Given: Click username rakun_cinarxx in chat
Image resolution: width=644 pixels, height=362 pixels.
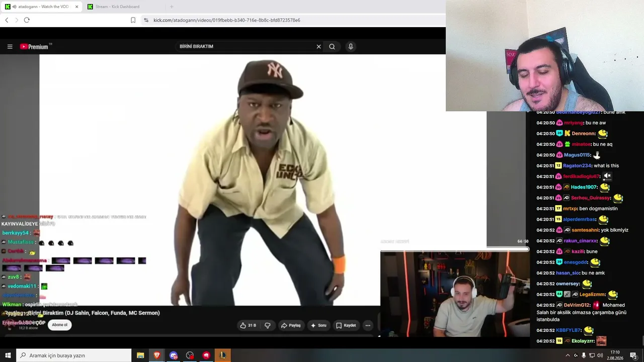Looking at the screenshot, I should [x=580, y=241].
